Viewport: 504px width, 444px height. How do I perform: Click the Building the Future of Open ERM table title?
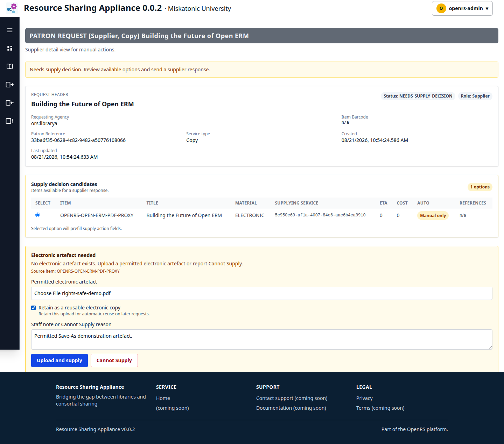(x=184, y=215)
